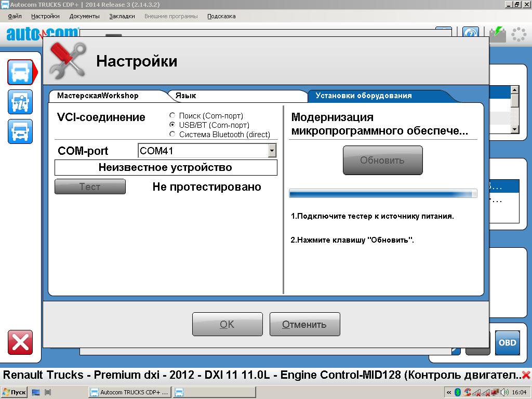Click the firmware update progress bar
The image size is (532, 399).
coord(383,193)
